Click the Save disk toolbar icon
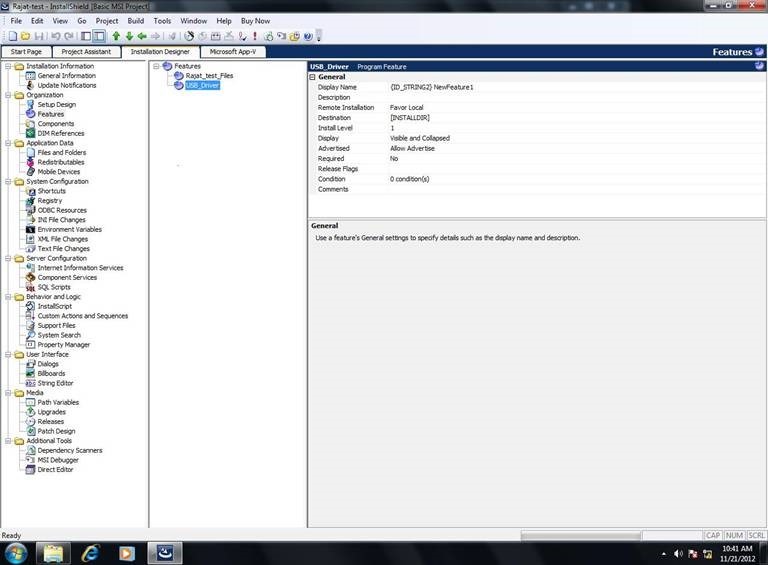The image size is (768, 565). (x=39, y=36)
